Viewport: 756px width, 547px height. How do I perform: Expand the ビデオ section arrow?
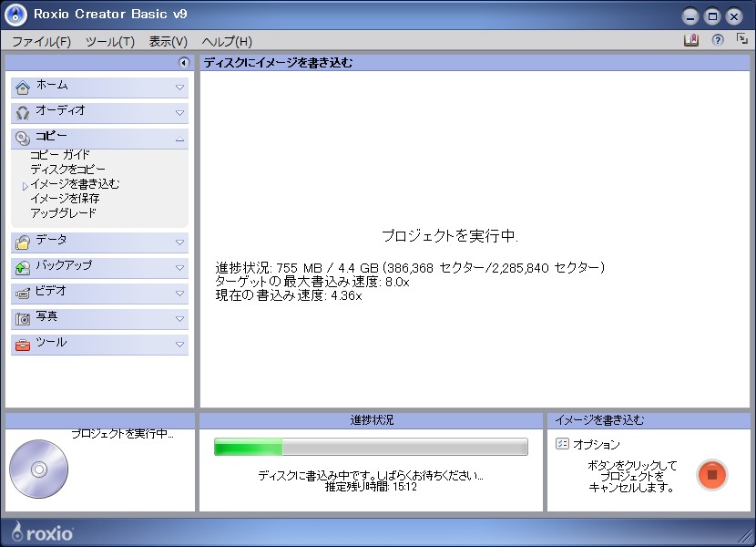(x=179, y=294)
